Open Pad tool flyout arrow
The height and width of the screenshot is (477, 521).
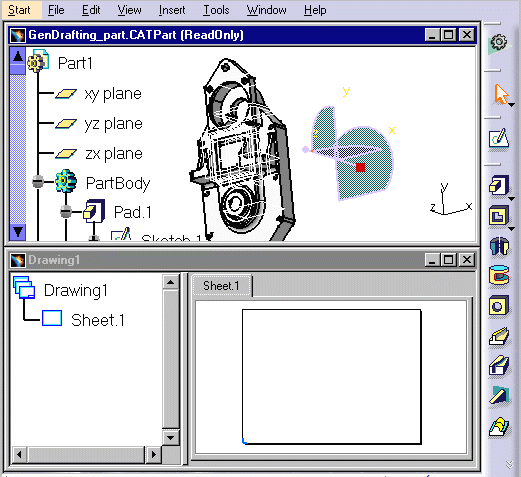pyautogui.click(x=512, y=199)
